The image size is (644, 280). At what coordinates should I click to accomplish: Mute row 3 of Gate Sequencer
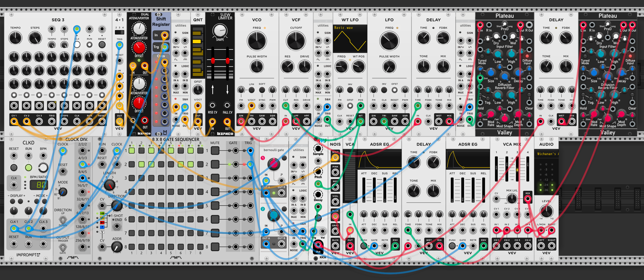point(215,178)
